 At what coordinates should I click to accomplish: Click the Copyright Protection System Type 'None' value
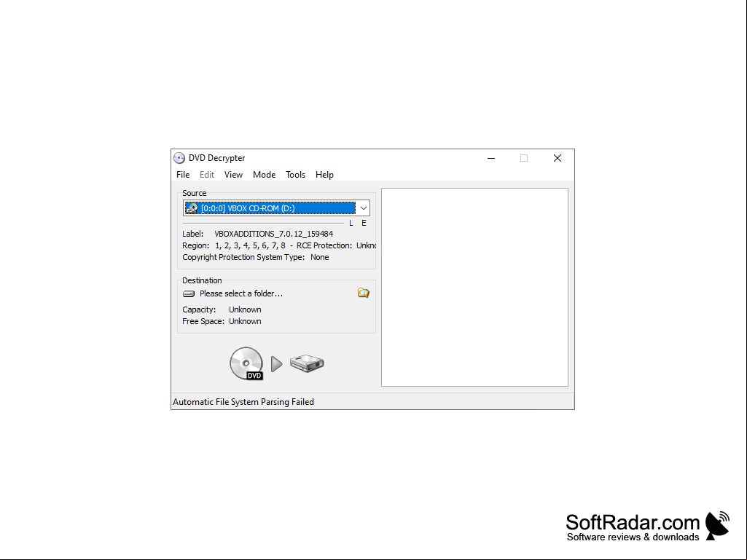[x=320, y=257]
